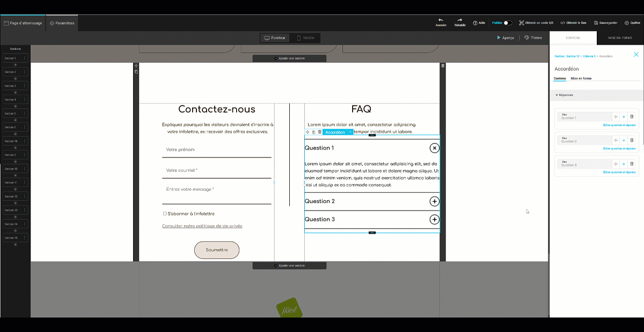Open the three-dot menu for Section 4
644x332 pixels.
24,99
